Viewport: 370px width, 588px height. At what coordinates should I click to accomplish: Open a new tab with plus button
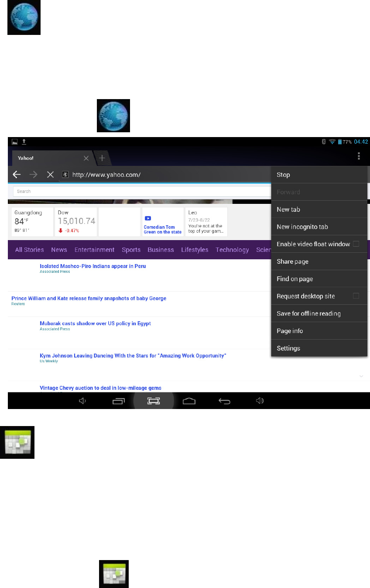click(x=102, y=158)
